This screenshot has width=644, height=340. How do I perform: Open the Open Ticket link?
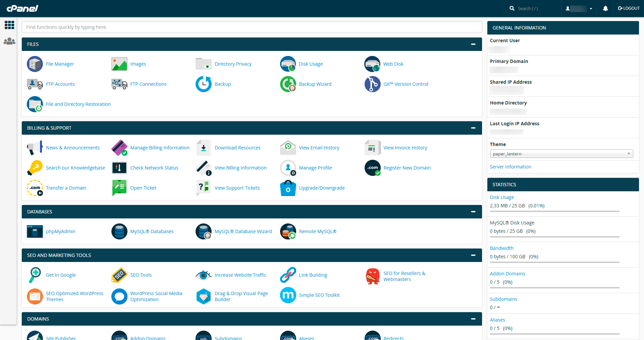point(143,188)
